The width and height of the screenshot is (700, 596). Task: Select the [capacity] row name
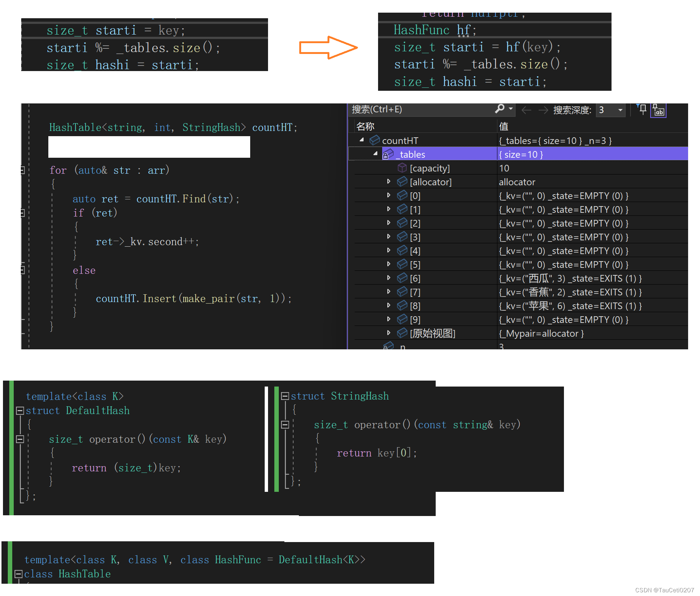click(430, 168)
